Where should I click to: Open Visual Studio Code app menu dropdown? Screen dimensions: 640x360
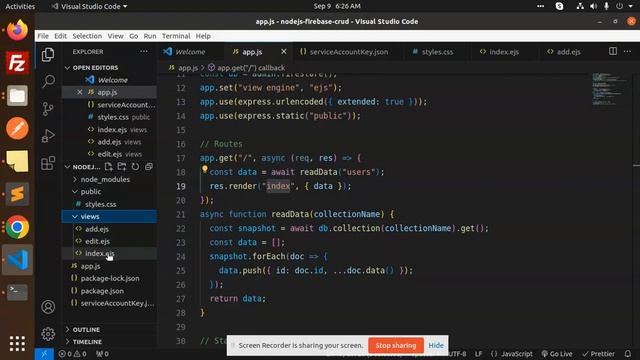coord(89,6)
